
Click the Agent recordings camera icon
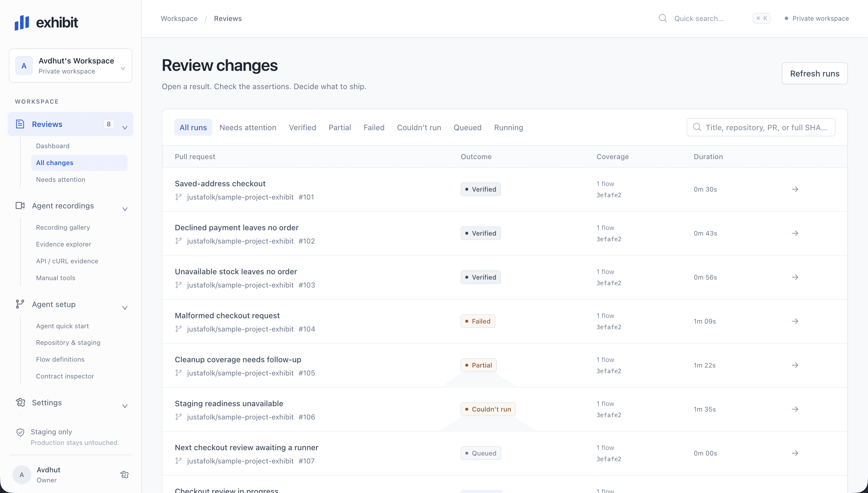click(20, 205)
